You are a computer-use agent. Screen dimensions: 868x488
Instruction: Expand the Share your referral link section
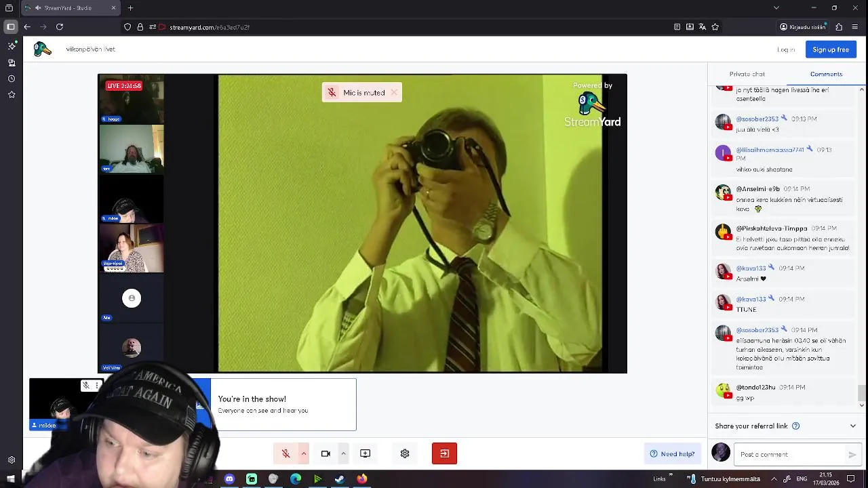[853, 426]
